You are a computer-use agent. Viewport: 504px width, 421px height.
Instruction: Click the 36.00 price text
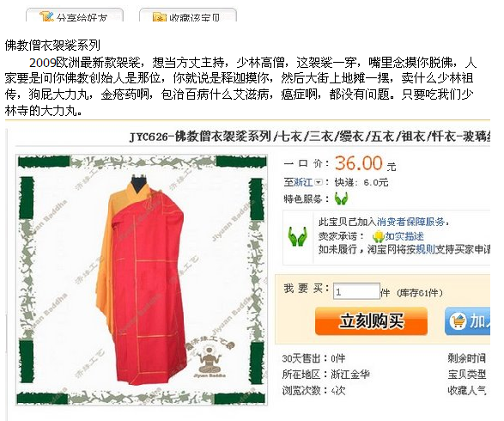(x=358, y=162)
